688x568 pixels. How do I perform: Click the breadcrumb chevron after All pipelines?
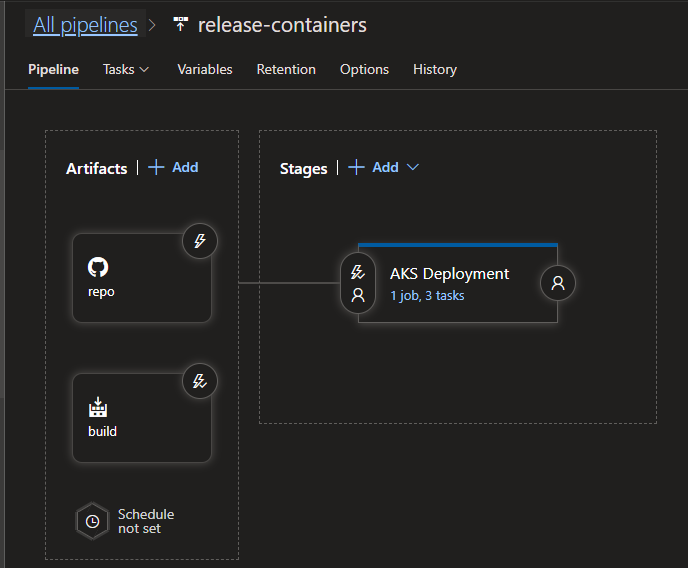(152, 25)
